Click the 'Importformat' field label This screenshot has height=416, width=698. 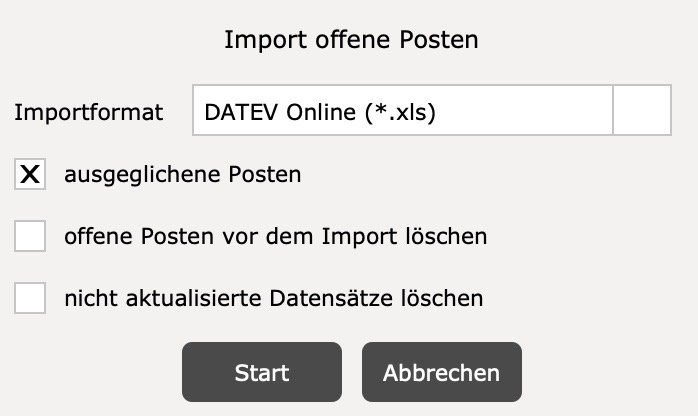pos(89,112)
